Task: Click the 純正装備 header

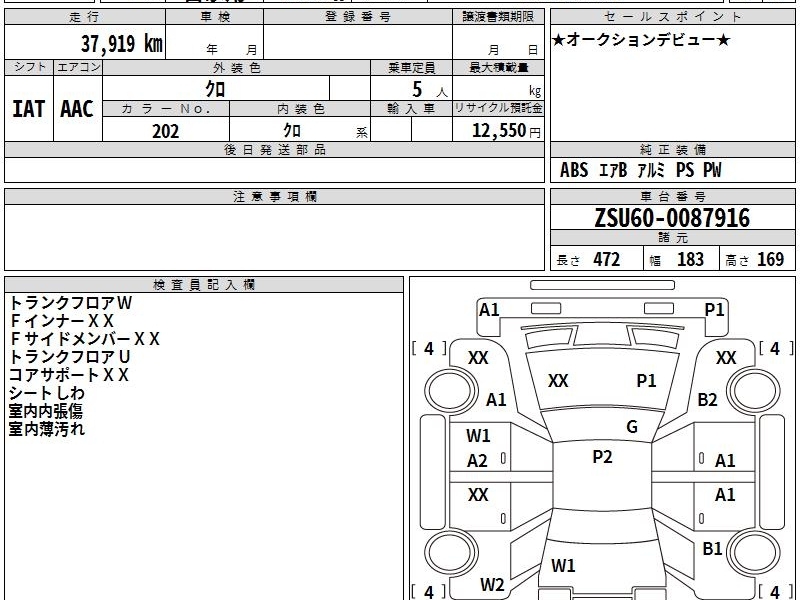Action: [672, 149]
